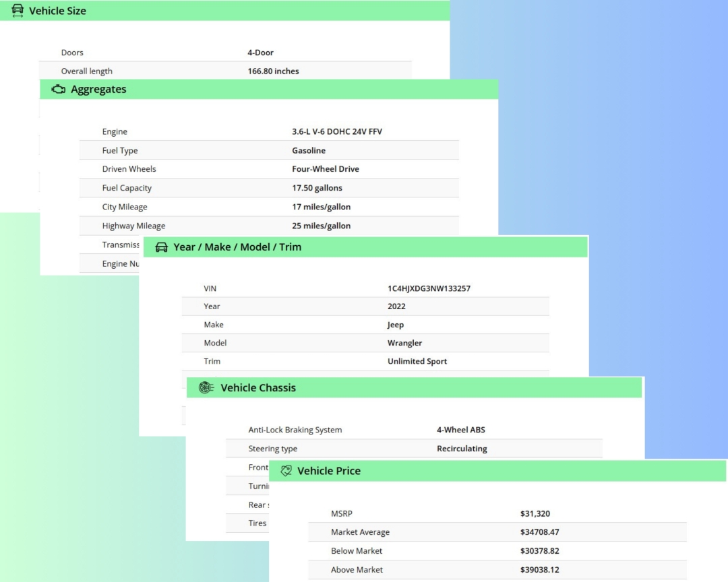
Task: Select the Market Average price $34708.47
Action: [x=539, y=532]
